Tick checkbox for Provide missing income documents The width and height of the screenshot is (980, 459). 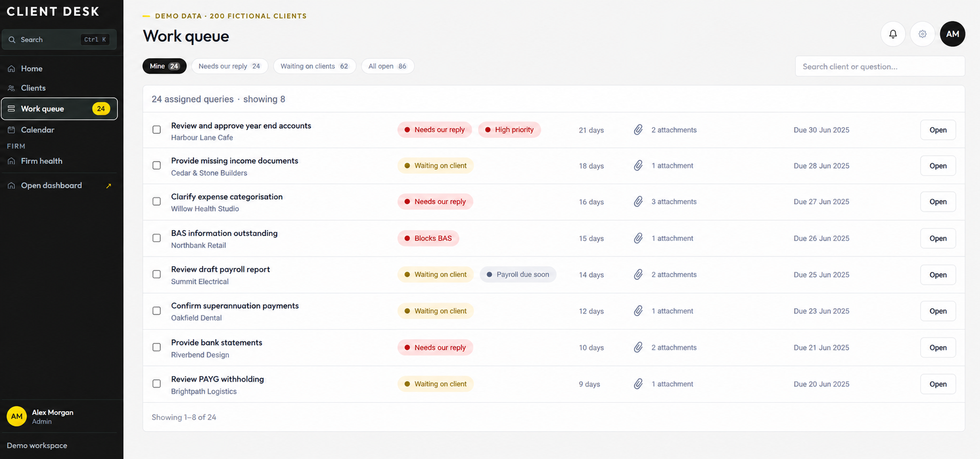[157, 166]
